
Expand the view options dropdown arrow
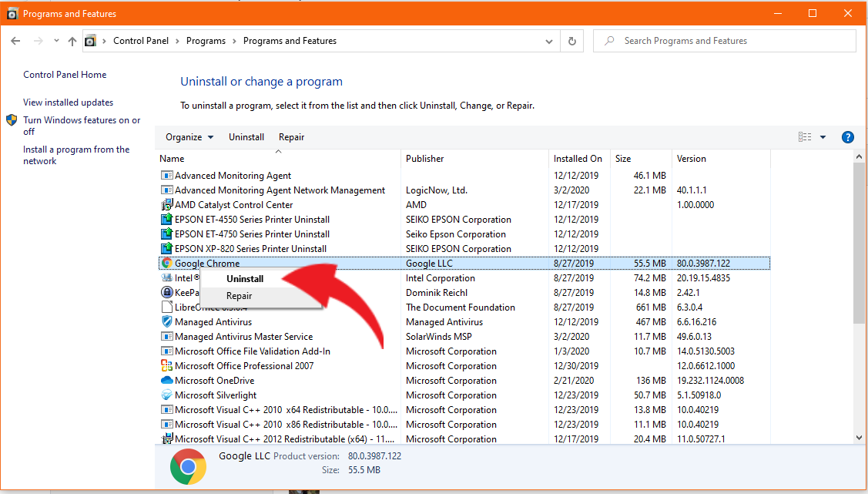pyautogui.click(x=823, y=137)
